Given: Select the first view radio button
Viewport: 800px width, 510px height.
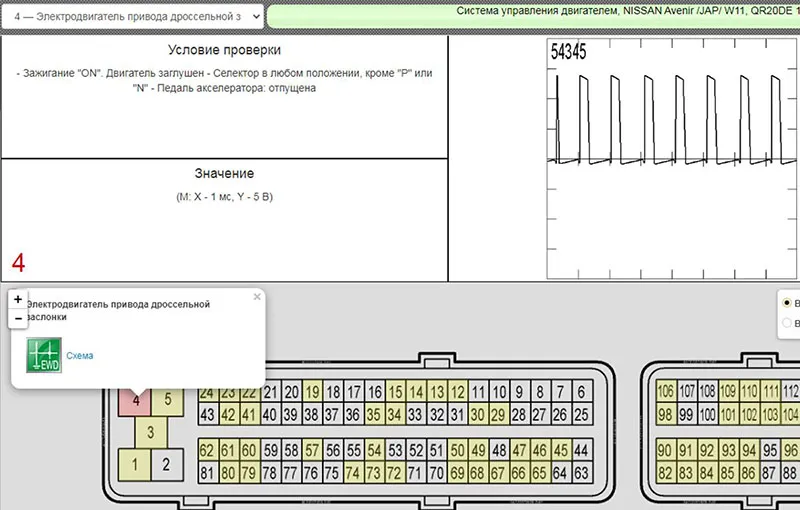Looking at the screenshot, I should click(787, 303).
